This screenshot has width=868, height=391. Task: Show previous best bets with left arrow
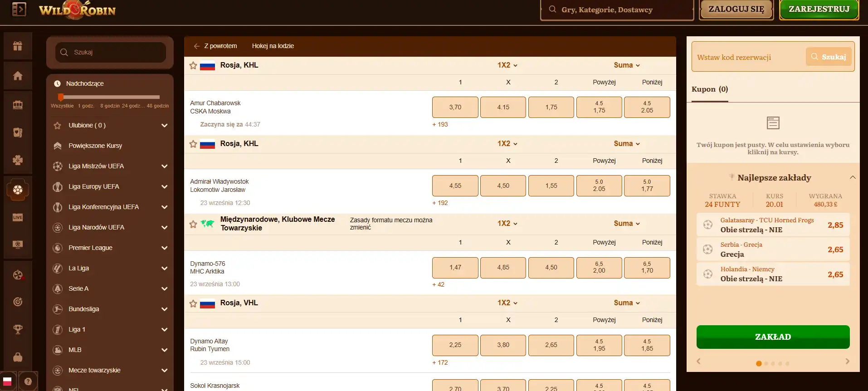[698, 361]
